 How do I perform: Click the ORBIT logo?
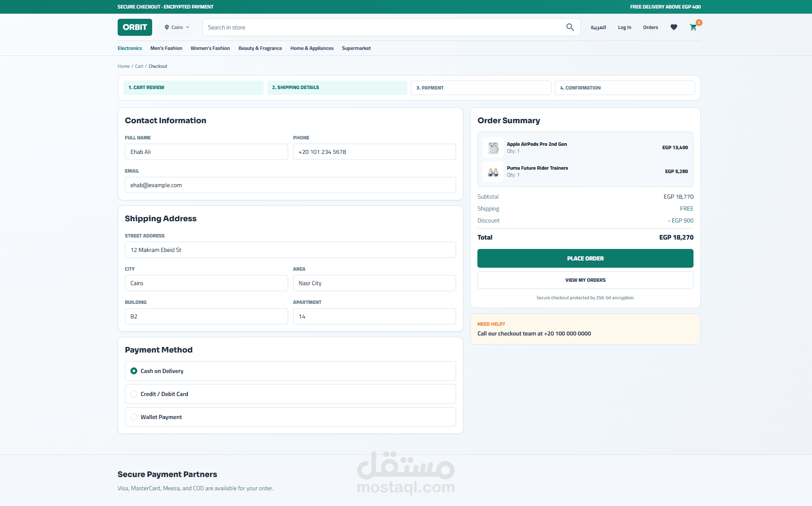[x=135, y=27]
